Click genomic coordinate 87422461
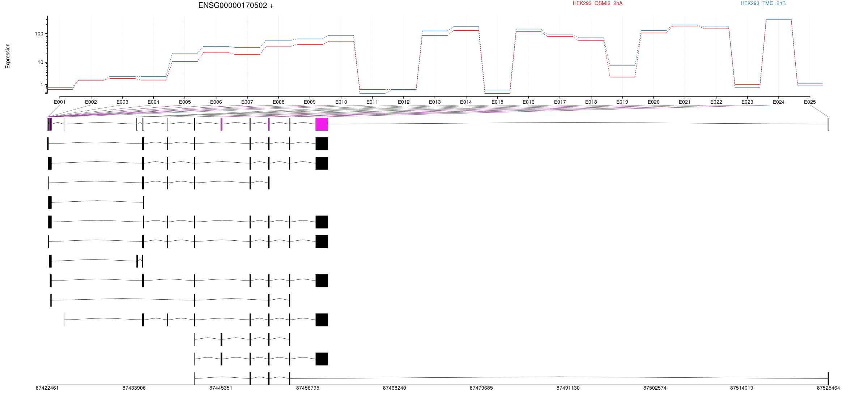868x394 pixels. coord(47,388)
